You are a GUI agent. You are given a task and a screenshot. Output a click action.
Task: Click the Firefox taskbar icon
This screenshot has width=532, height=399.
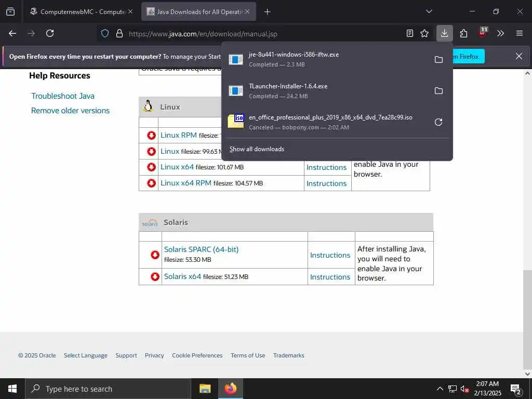[231, 389]
